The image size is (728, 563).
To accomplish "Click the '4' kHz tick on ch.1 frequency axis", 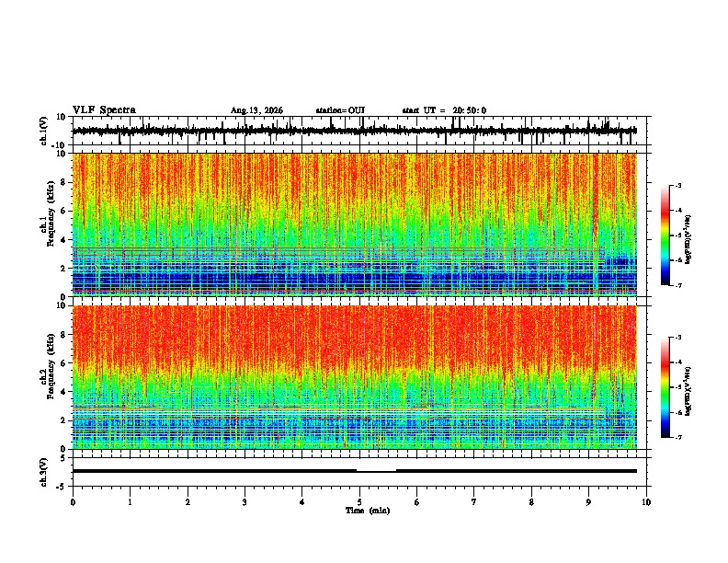I will click(63, 240).
